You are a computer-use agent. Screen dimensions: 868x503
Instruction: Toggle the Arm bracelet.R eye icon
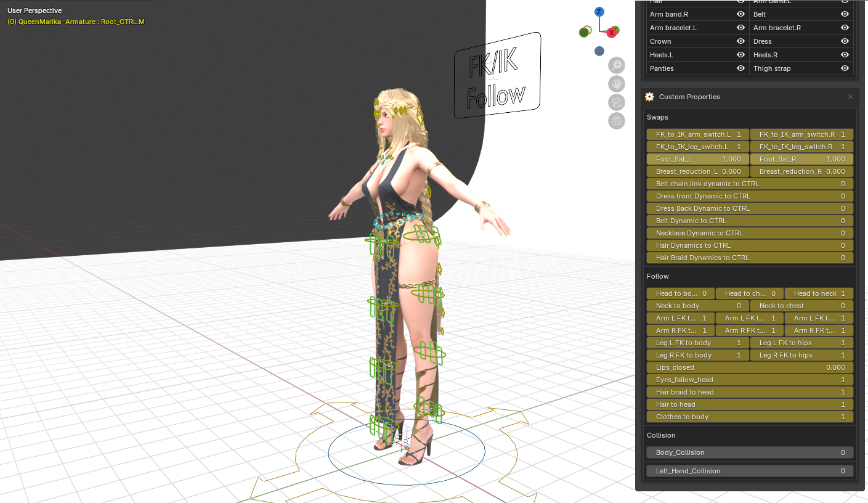[x=845, y=28]
